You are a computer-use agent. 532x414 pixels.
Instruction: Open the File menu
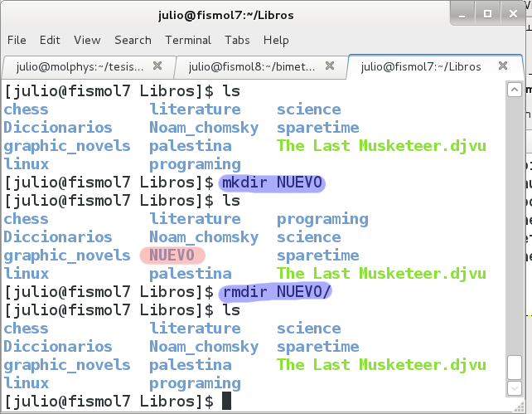click(x=17, y=40)
